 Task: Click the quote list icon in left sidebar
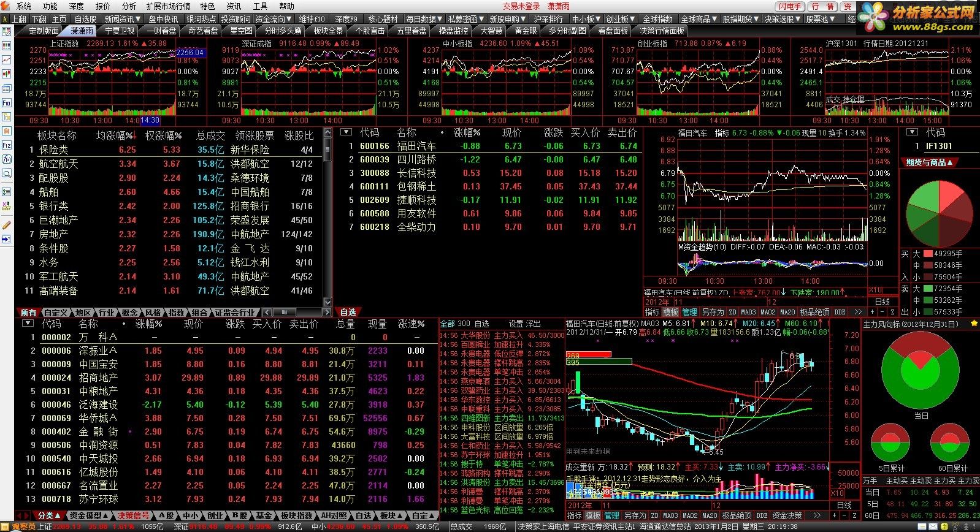point(6,46)
